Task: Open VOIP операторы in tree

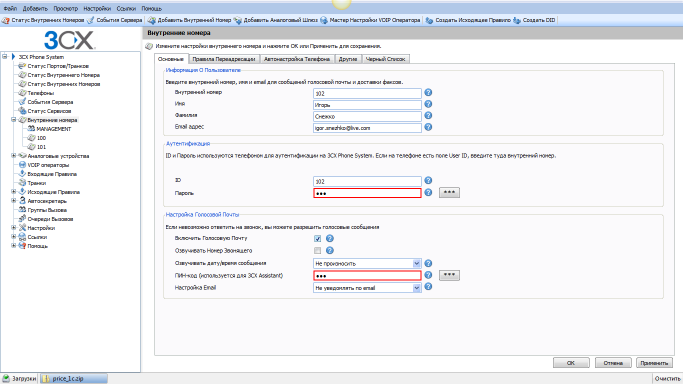Action: 48,165
